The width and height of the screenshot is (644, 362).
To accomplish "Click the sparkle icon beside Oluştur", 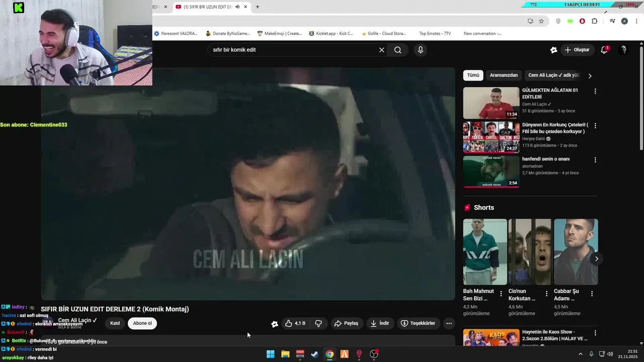I will pos(553,50).
